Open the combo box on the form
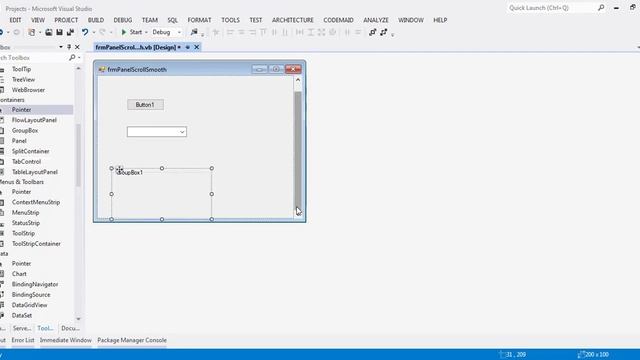This screenshot has height=360, width=640. 182,132
